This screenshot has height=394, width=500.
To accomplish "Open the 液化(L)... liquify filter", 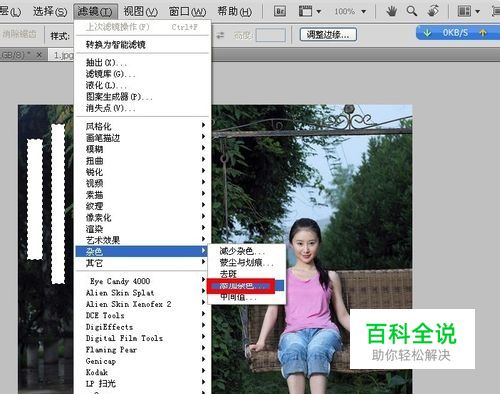I will coord(143,85).
